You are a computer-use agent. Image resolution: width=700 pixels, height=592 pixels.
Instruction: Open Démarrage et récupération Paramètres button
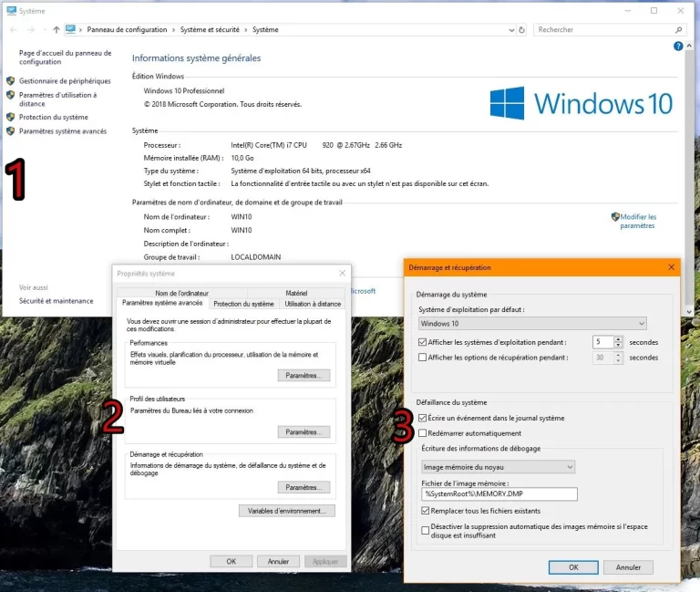304,487
